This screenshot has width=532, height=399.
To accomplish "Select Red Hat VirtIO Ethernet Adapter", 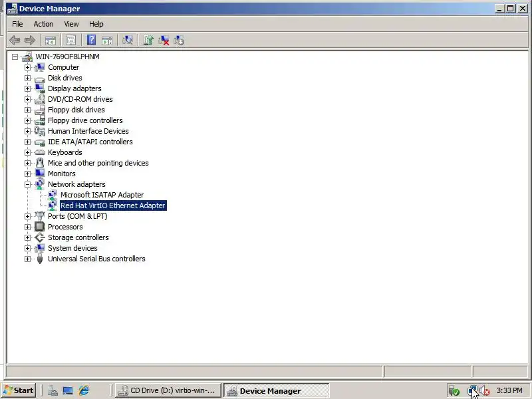I will point(112,205).
